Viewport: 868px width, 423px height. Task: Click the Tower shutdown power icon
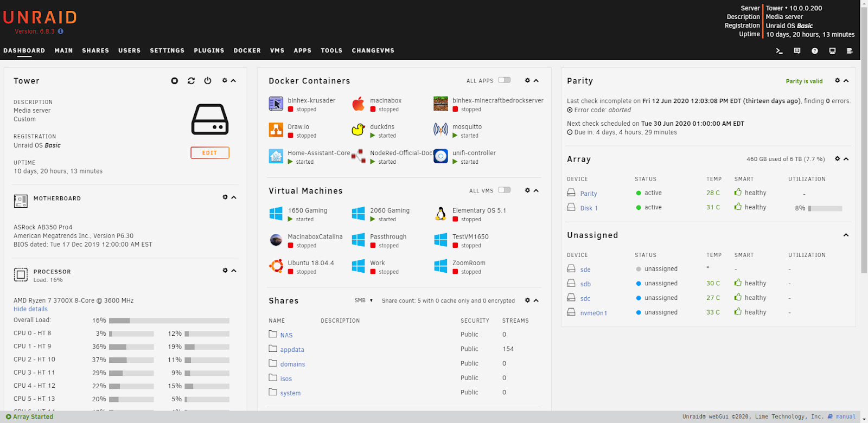pyautogui.click(x=208, y=81)
